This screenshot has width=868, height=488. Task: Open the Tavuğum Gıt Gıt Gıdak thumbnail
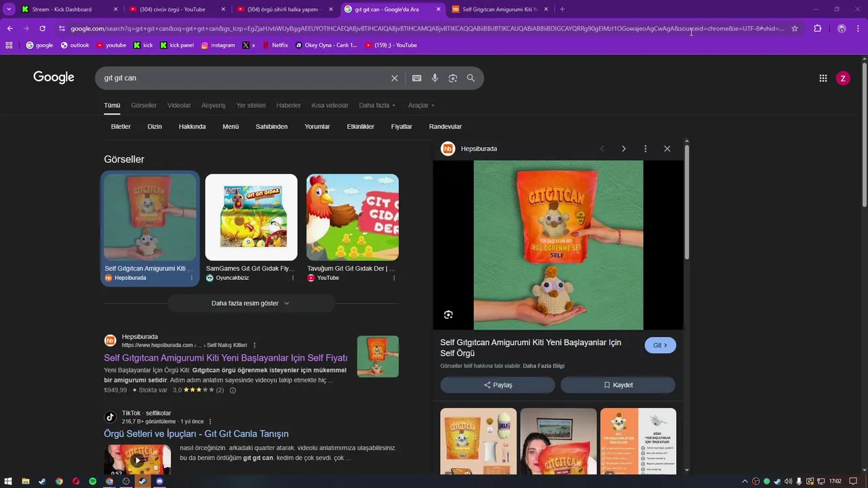[353, 218]
